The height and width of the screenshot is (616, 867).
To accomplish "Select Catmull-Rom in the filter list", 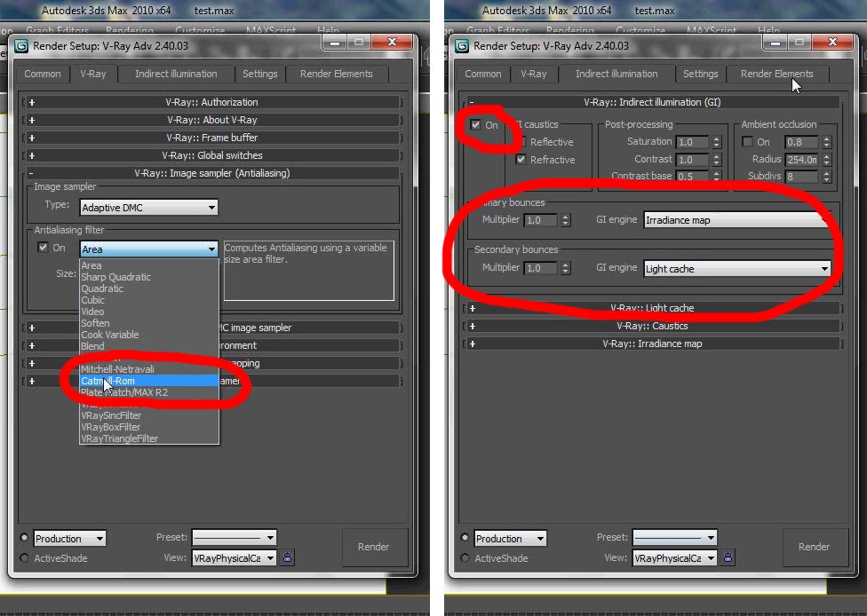I will [149, 381].
